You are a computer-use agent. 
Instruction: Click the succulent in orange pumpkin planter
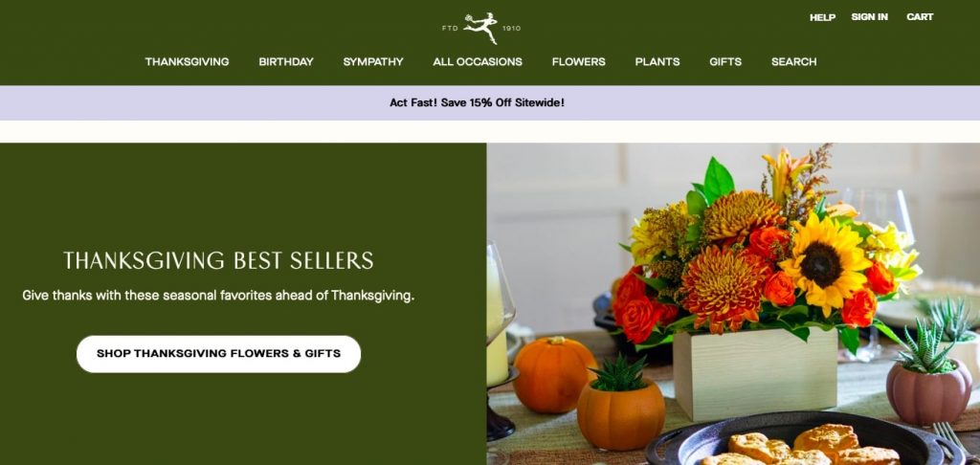(x=620, y=401)
